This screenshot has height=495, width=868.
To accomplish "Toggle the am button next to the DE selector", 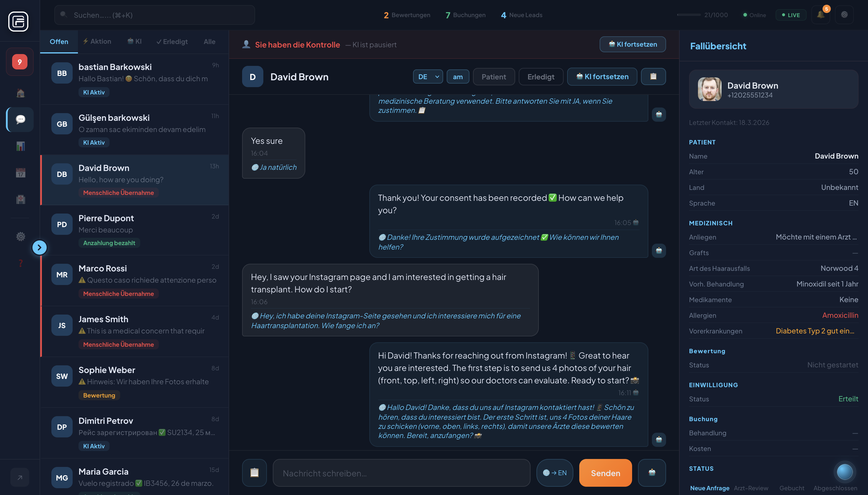I will [x=458, y=76].
